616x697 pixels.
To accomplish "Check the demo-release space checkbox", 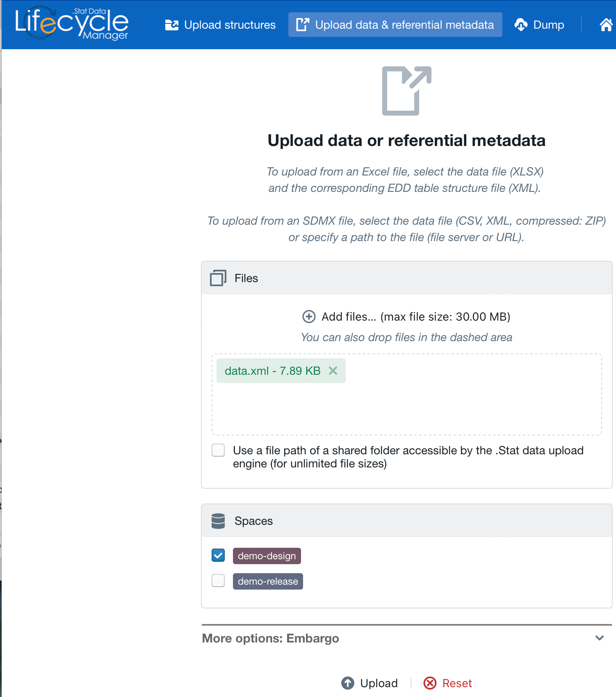I will pyautogui.click(x=218, y=581).
